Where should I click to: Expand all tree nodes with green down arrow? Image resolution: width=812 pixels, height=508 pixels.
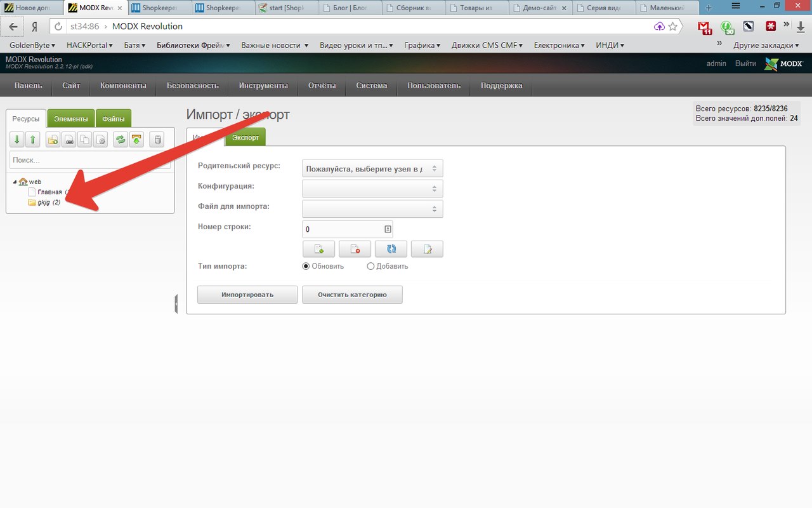17,139
